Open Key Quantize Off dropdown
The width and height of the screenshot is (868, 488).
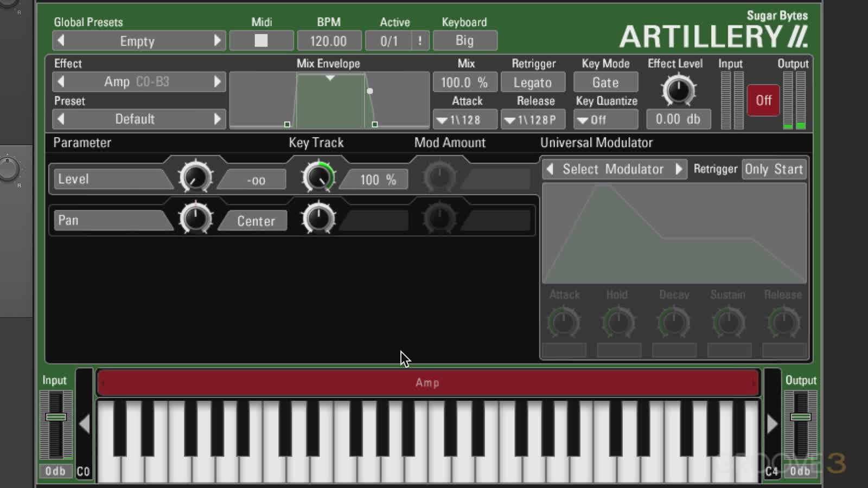pos(605,120)
